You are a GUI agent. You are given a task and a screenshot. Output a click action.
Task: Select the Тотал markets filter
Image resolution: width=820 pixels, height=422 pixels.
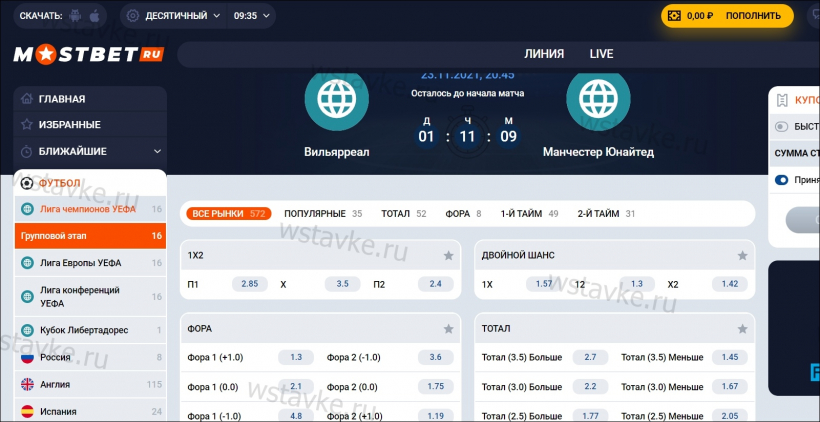[x=403, y=213]
